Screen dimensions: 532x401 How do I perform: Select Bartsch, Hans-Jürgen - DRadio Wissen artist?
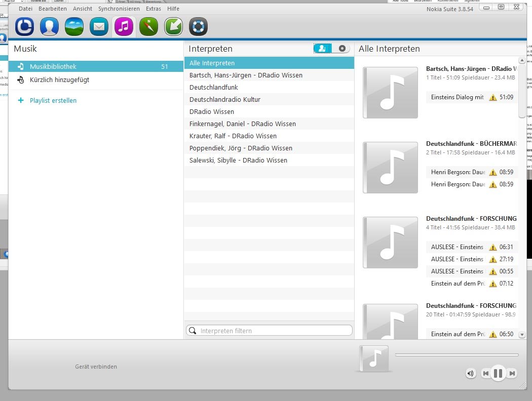pyautogui.click(x=269, y=75)
